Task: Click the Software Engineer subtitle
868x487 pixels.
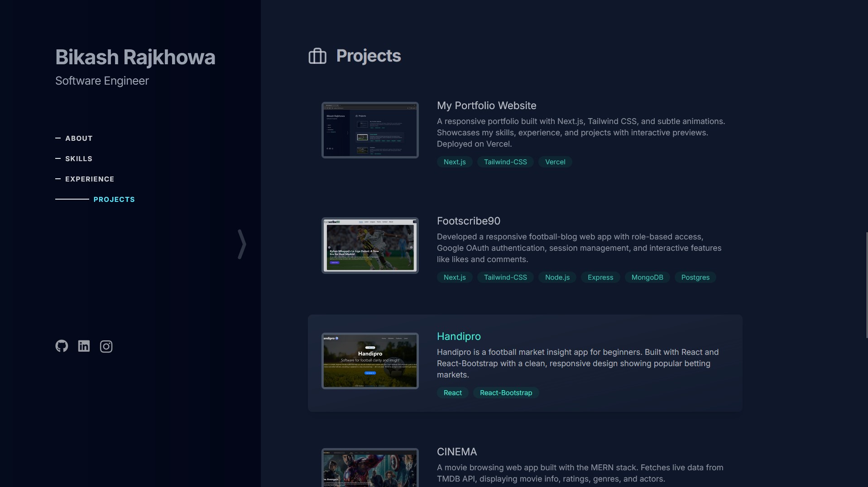Action: click(x=102, y=81)
